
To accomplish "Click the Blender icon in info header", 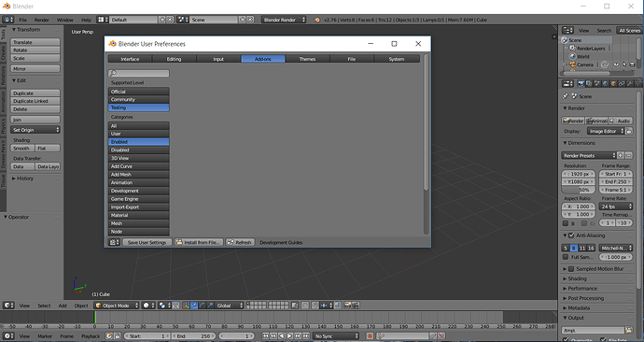I will point(317,20).
